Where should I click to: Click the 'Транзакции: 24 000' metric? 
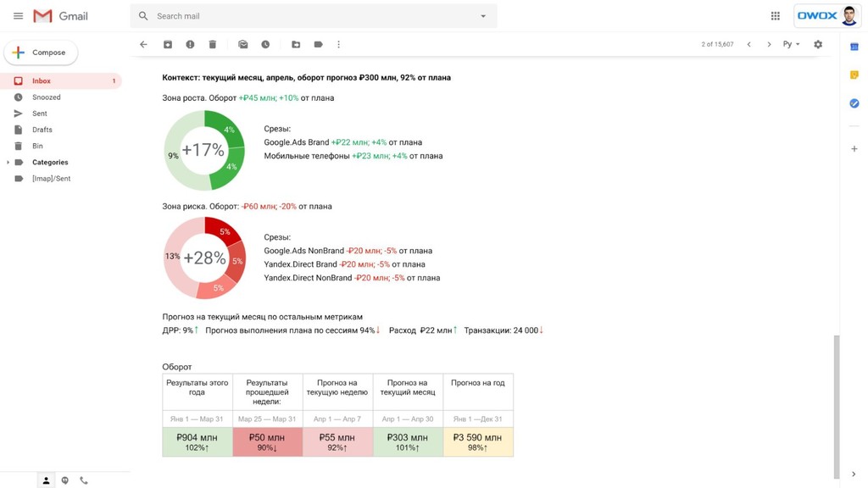pos(504,330)
